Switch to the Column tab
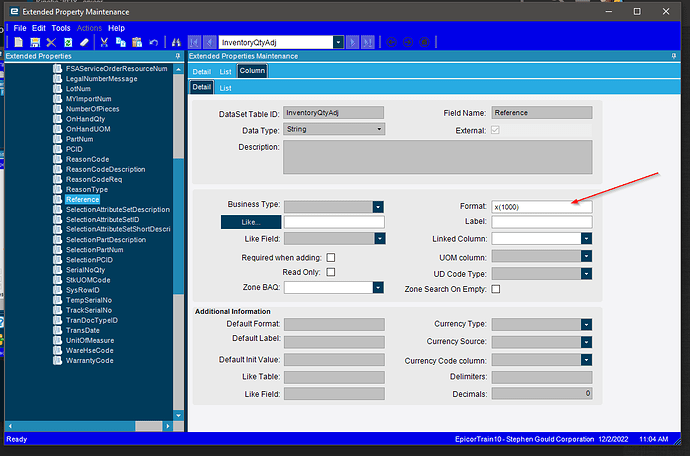 click(252, 71)
